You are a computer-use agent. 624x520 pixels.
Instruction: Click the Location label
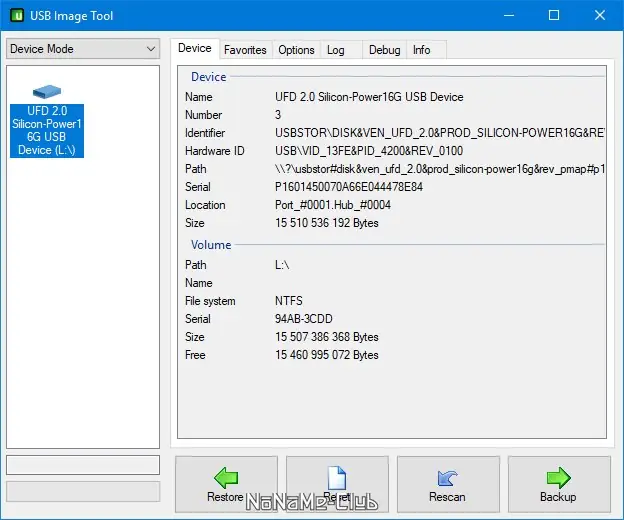tap(205, 205)
